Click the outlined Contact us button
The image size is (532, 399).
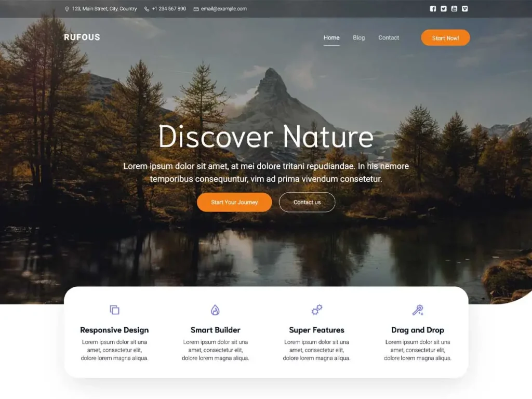click(x=307, y=202)
